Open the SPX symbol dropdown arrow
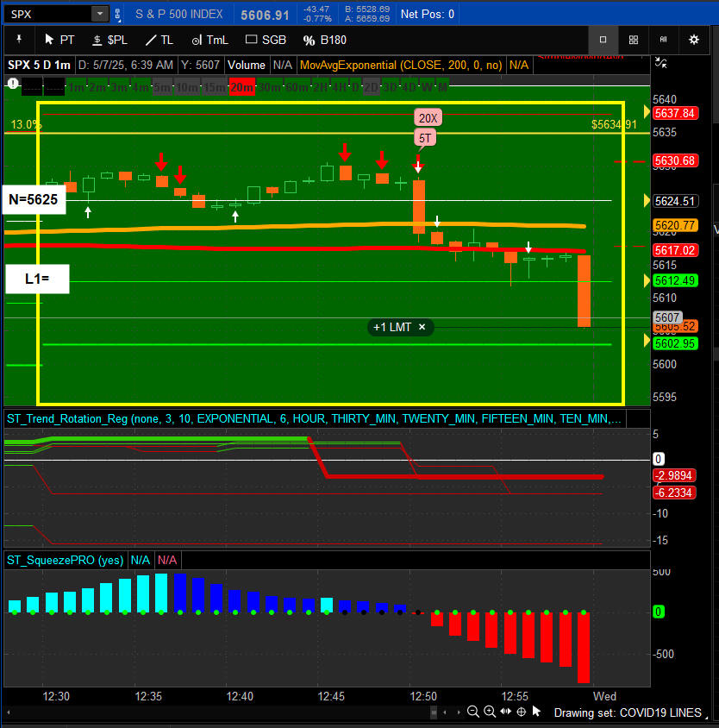Image resolution: width=719 pixels, height=728 pixels. 99,14
